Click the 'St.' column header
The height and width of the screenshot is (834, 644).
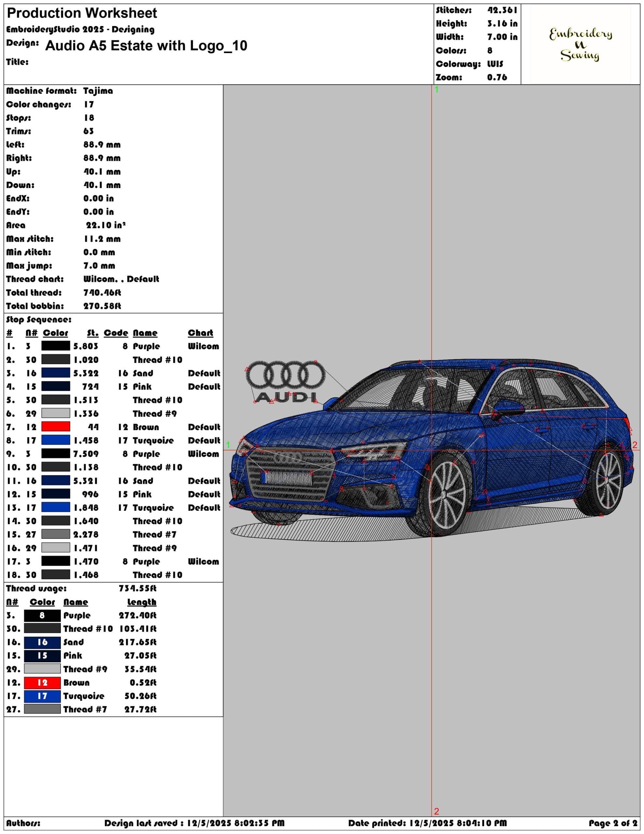click(x=93, y=333)
